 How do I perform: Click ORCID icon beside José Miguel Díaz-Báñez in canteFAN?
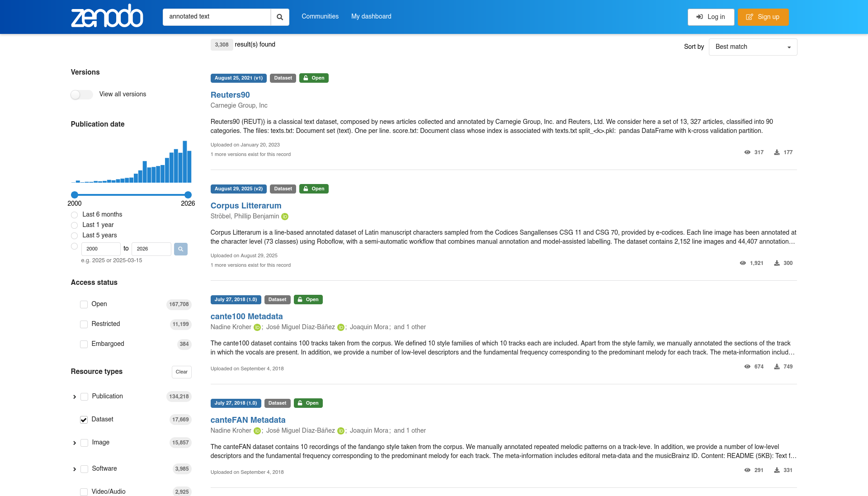pyautogui.click(x=341, y=431)
